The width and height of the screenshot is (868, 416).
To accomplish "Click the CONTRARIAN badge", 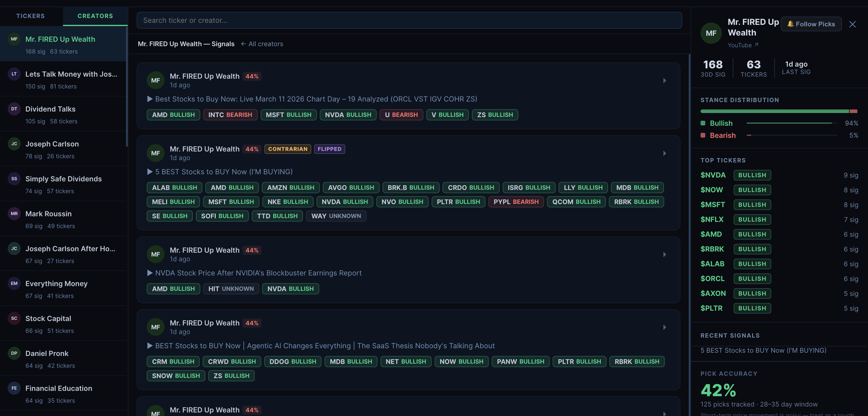I will [x=288, y=149].
